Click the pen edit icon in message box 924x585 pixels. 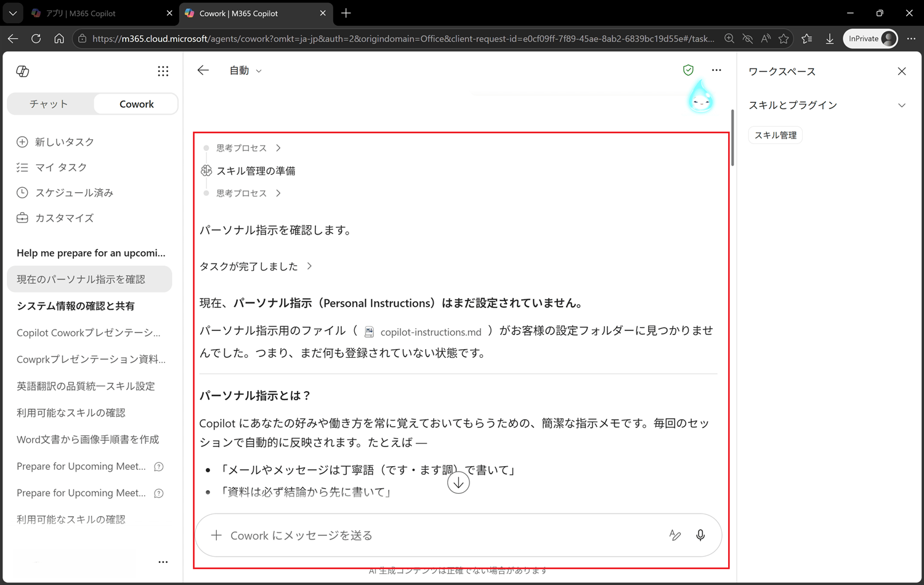(x=675, y=535)
